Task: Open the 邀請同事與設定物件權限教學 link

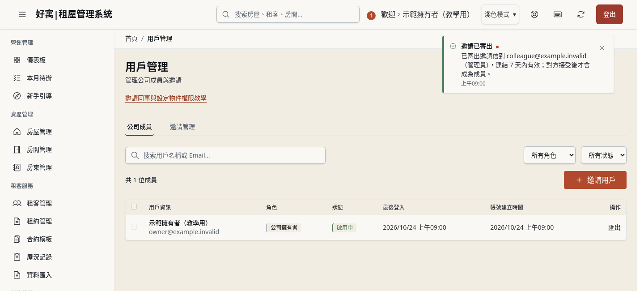Action: 166,98
